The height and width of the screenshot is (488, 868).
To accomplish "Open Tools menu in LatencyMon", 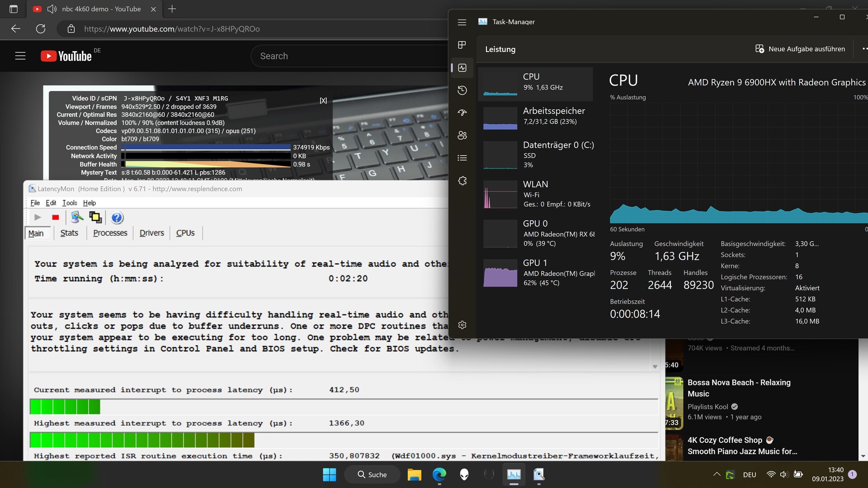I will click(x=70, y=203).
